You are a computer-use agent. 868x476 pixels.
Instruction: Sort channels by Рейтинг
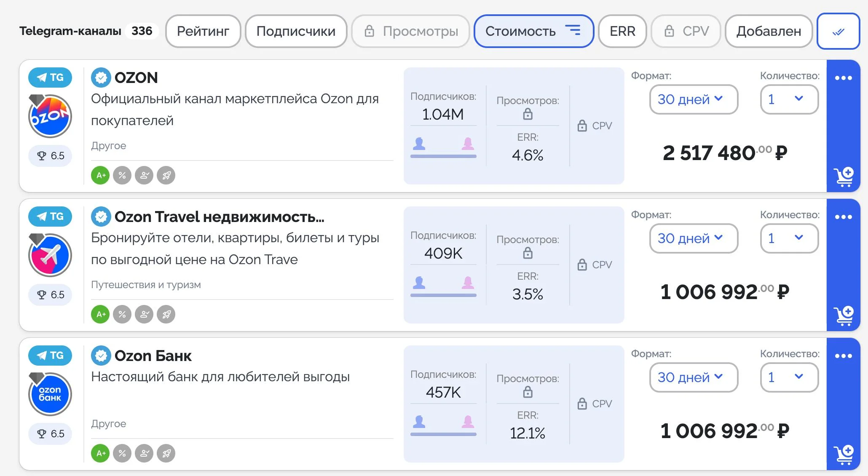[203, 31]
